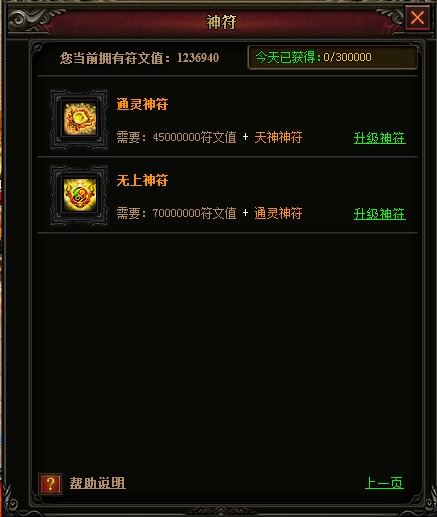Image resolution: width=437 pixels, height=517 pixels.
Task: Click the 天神神符 requirement text
Action: tap(278, 137)
